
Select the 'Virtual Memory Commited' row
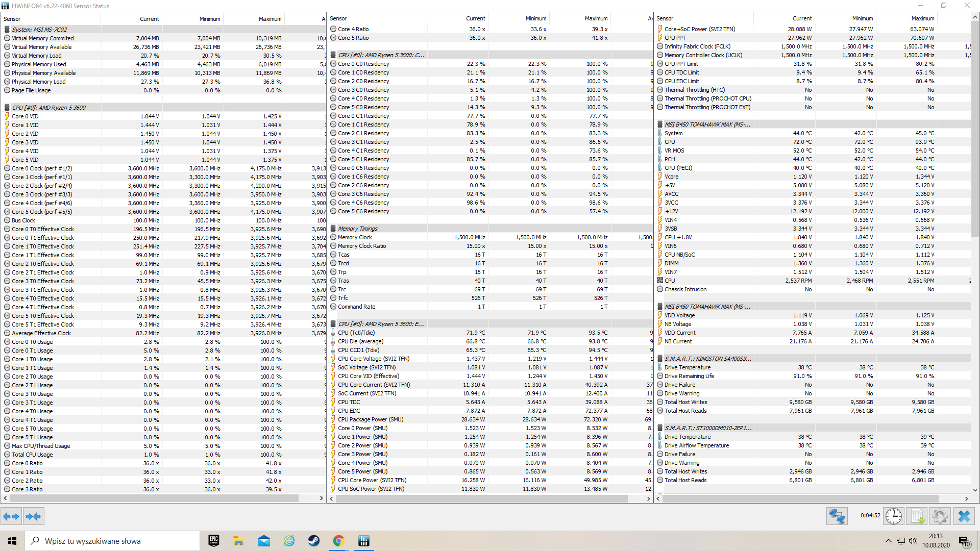pyautogui.click(x=163, y=38)
